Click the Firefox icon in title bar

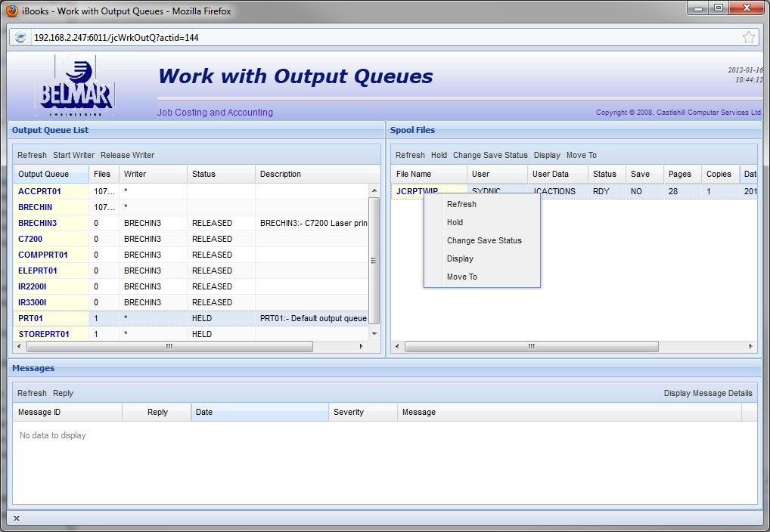[x=12, y=11]
